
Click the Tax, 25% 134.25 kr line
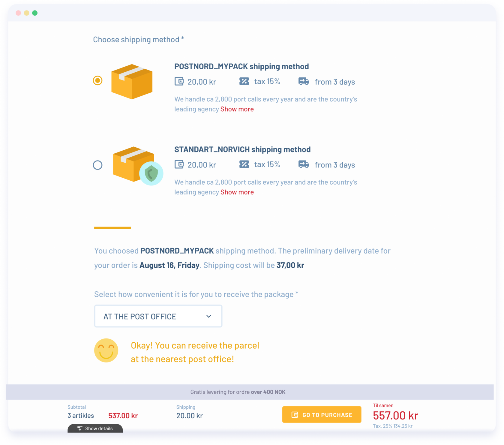point(393,426)
